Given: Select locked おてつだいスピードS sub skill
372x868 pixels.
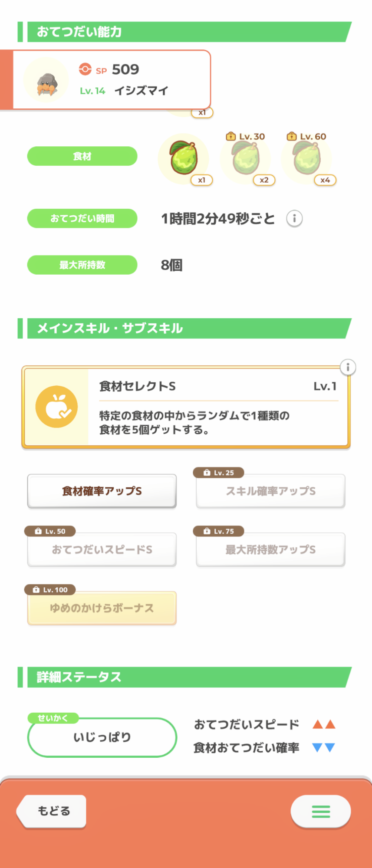Looking at the screenshot, I should [x=102, y=549].
